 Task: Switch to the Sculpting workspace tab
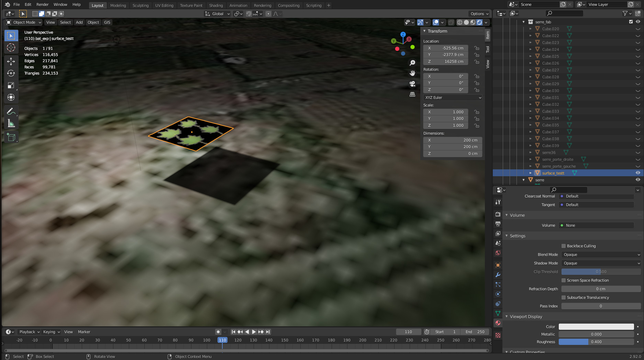coord(141,5)
